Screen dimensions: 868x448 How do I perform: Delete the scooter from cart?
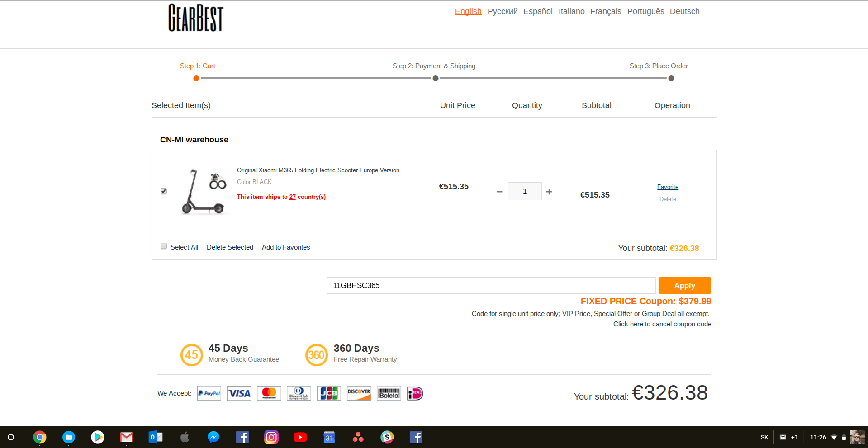[x=668, y=199]
